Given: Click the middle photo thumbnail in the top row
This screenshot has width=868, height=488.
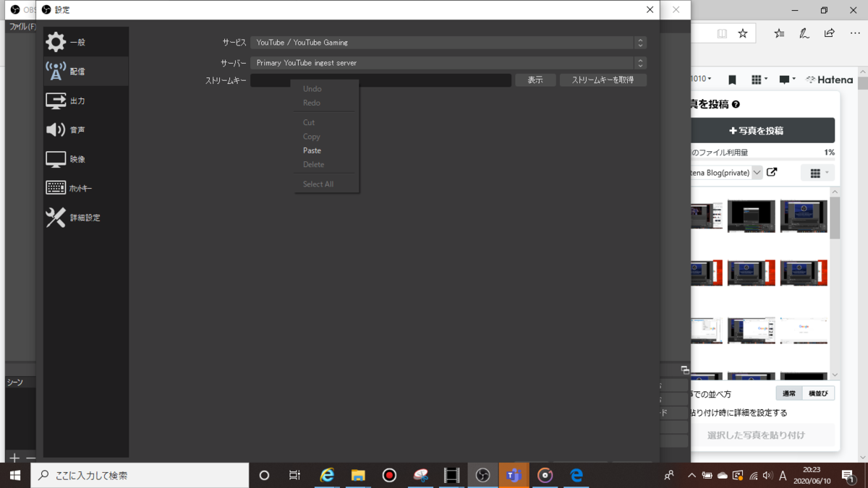Looking at the screenshot, I should [x=752, y=215].
